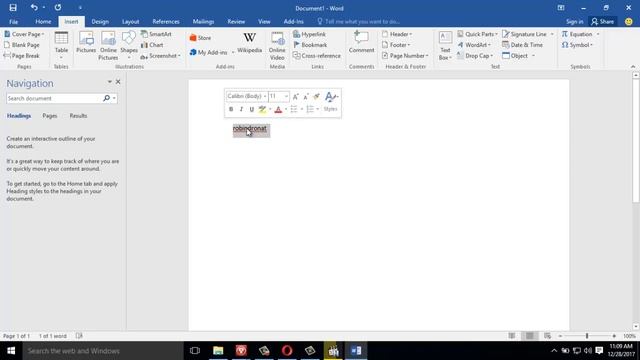
Task: Click Sign in at top right
Action: click(x=574, y=22)
